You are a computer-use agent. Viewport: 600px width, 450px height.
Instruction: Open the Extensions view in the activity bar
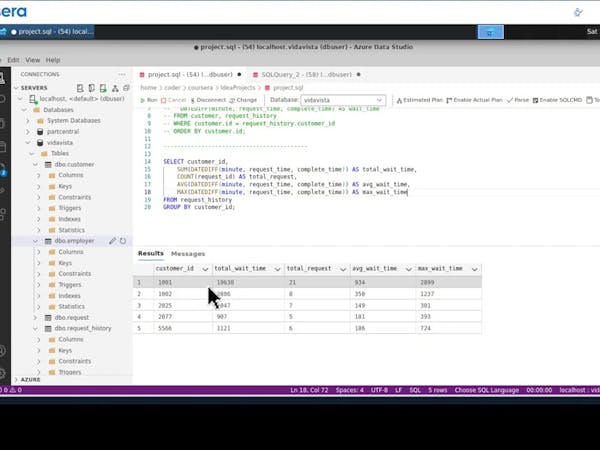click(2, 214)
